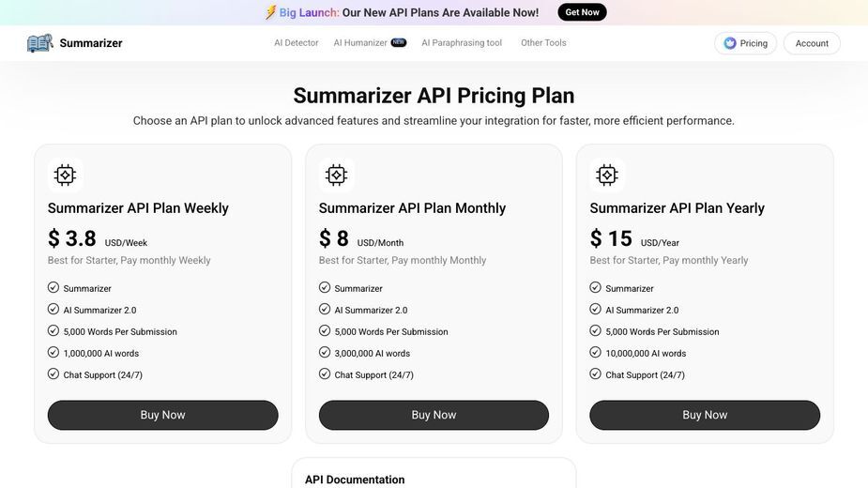The image size is (868, 488).
Task: Click the chip icon on Monthly plan card
Action: point(336,175)
